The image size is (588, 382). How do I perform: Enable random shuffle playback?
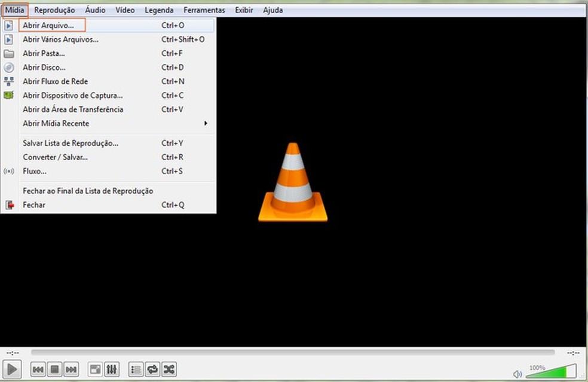pos(169,369)
